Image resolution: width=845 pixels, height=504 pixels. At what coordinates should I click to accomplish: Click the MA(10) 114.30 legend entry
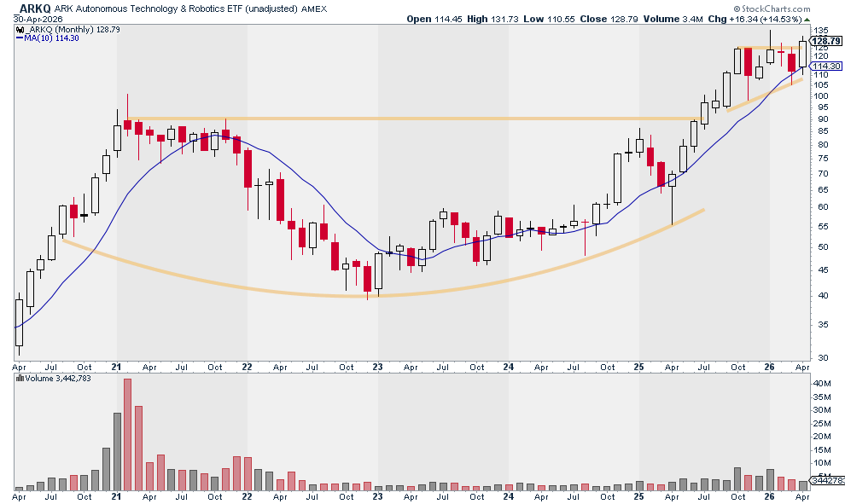[52, 38]
